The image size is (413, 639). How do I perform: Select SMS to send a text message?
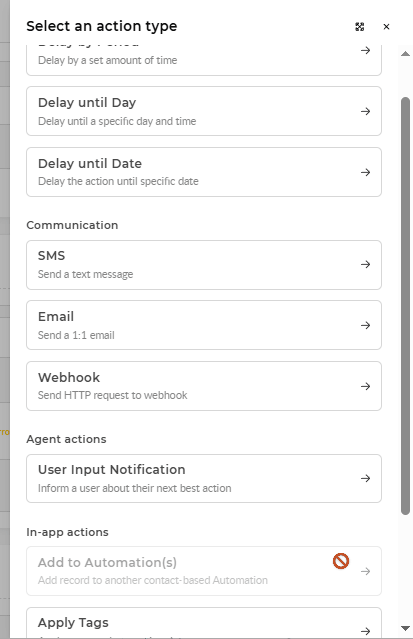point(204,265)
